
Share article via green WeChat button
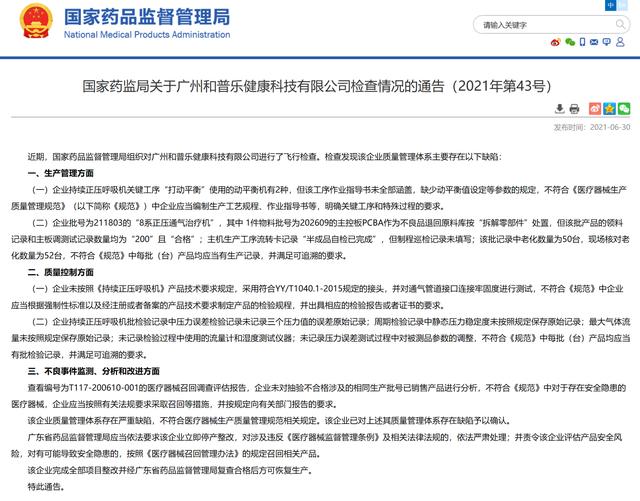click(x=624, y=109)
